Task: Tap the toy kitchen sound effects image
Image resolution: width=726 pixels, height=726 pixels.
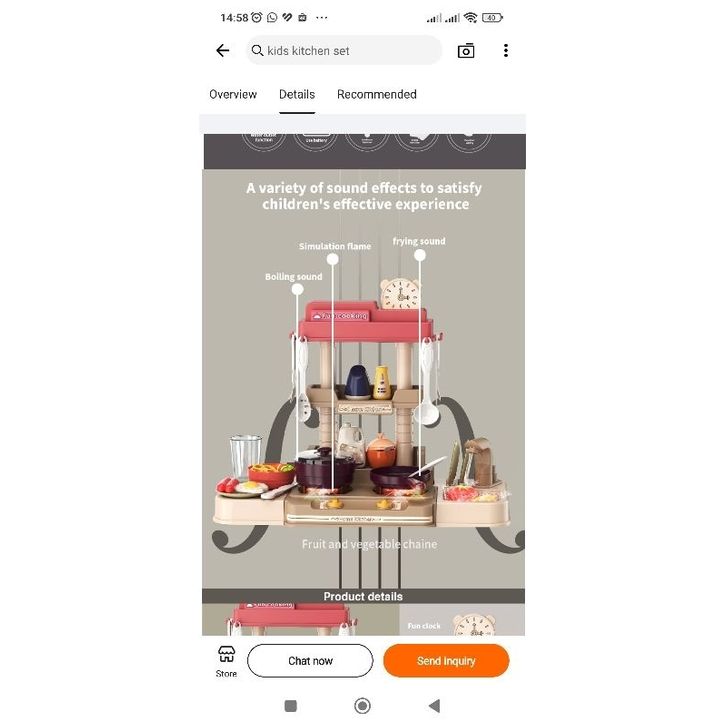Action: click(x=363, y=379)
